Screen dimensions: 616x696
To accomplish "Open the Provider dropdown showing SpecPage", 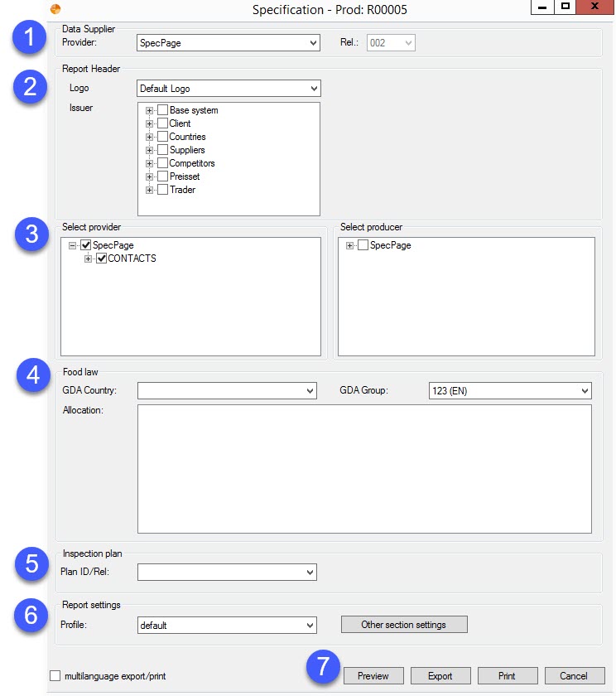I will pyautogui.click(x=228, y=43).
